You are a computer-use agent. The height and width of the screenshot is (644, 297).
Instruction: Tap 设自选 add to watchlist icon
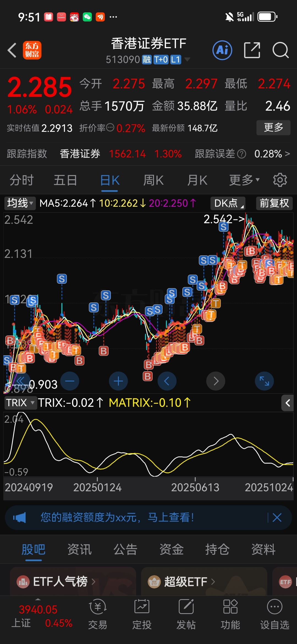click(275, 614)
